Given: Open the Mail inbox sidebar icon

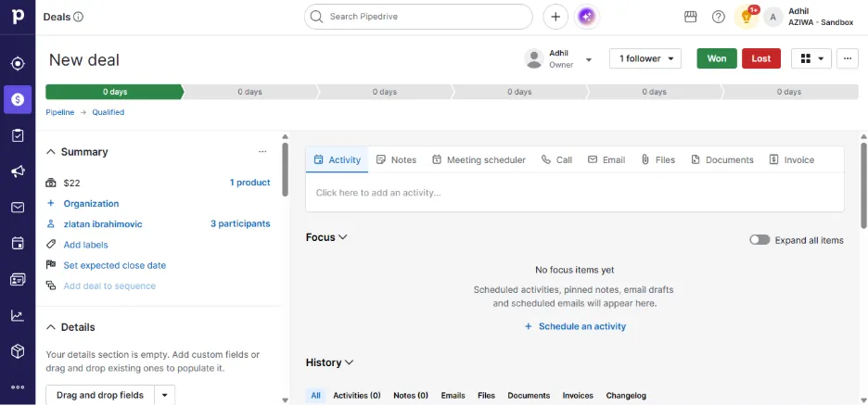Looking at the screenshot, I should [x=18, y=208].
